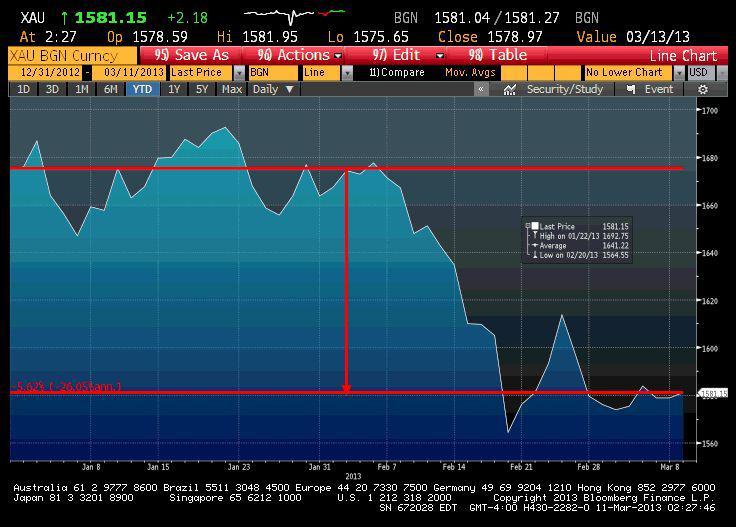
Task: Click the mini sparkline chart in header
Action: point(291,17)
